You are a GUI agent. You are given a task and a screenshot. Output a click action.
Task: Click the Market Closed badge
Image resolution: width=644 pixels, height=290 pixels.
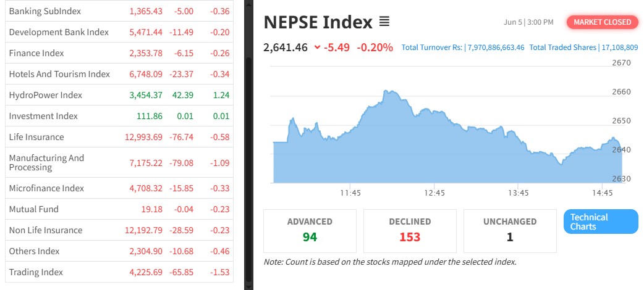tap(602, 22)
